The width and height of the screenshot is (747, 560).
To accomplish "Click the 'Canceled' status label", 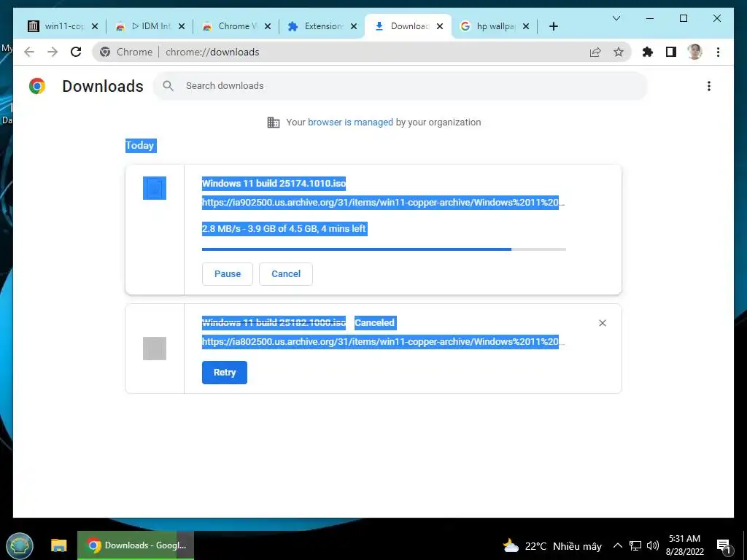I will click(x=375, y=323).
